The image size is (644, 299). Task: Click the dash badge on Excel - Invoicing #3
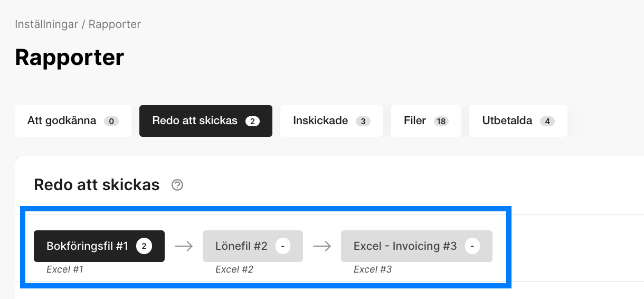tap(472, 246)
